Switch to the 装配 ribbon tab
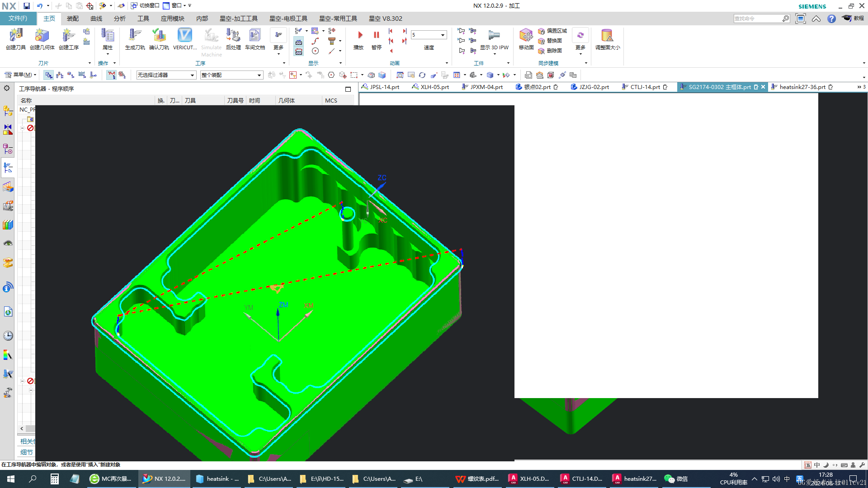Screen dimensions: 868x488 73,19
